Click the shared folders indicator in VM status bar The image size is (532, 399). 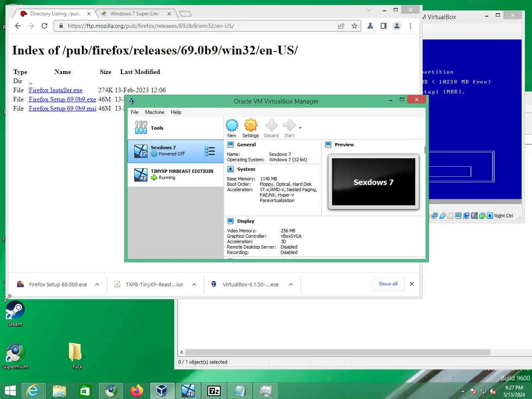tap(451, 216)
